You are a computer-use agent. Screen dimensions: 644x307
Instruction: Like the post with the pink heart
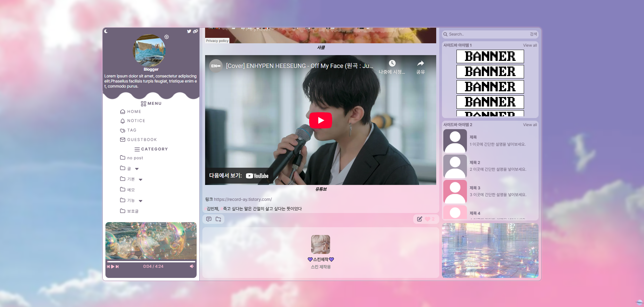(x=428, y=219)
